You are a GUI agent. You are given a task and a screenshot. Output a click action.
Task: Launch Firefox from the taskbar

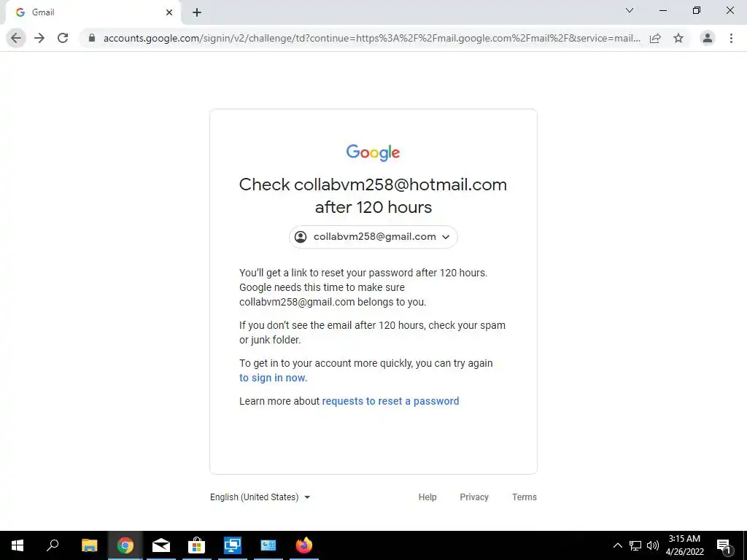coord(304,545)
